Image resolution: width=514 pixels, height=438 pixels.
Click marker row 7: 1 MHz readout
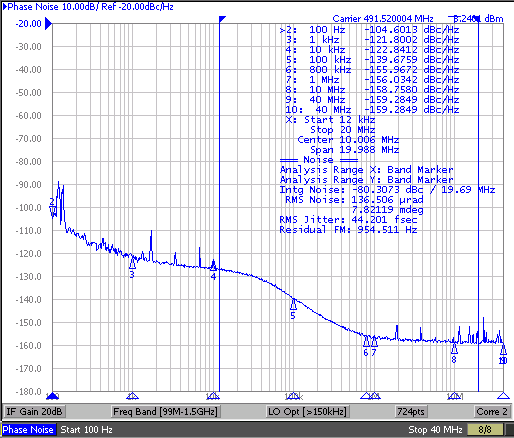click(x=372, y=80)
